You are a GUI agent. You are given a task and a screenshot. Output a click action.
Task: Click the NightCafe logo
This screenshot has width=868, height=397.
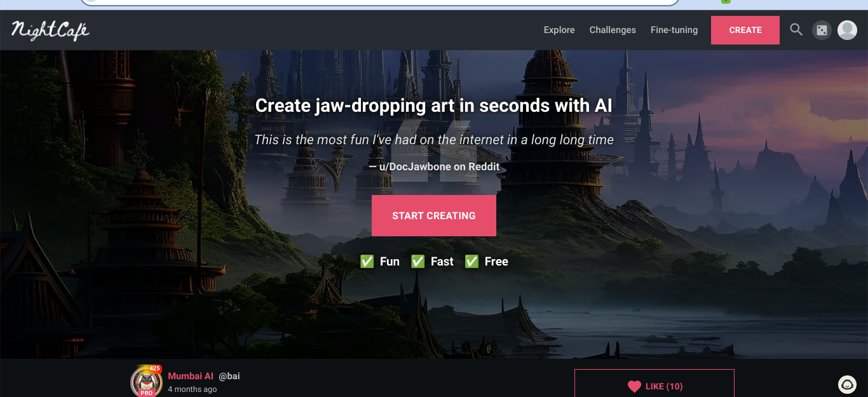click(50, 30)
